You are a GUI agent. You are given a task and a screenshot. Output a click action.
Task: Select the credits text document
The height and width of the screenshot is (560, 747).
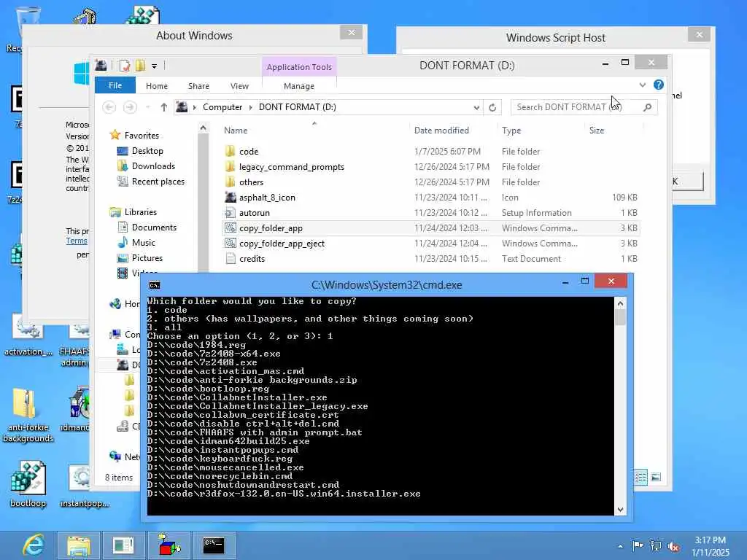click(x=431, y=259)
